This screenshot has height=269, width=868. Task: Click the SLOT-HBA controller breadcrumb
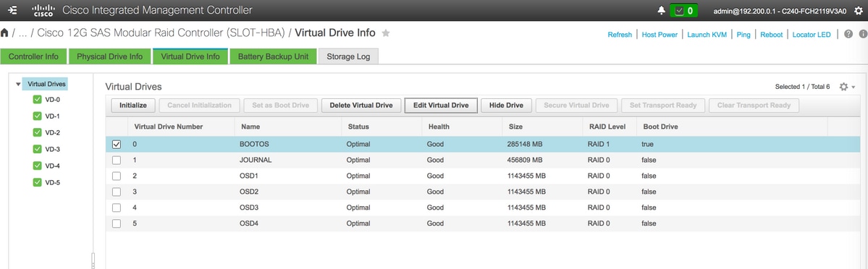pos(161,33)
